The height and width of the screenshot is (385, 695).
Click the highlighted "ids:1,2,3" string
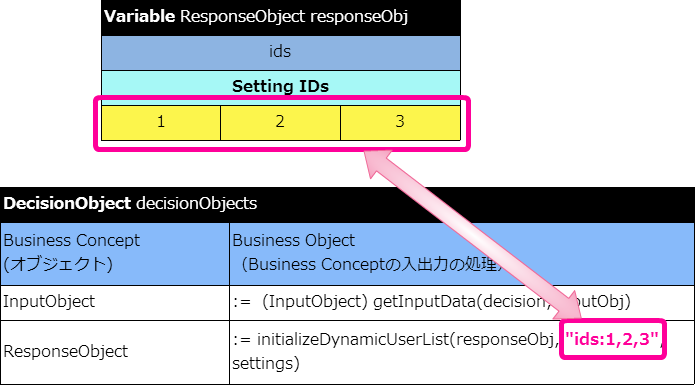click(612, 340)
